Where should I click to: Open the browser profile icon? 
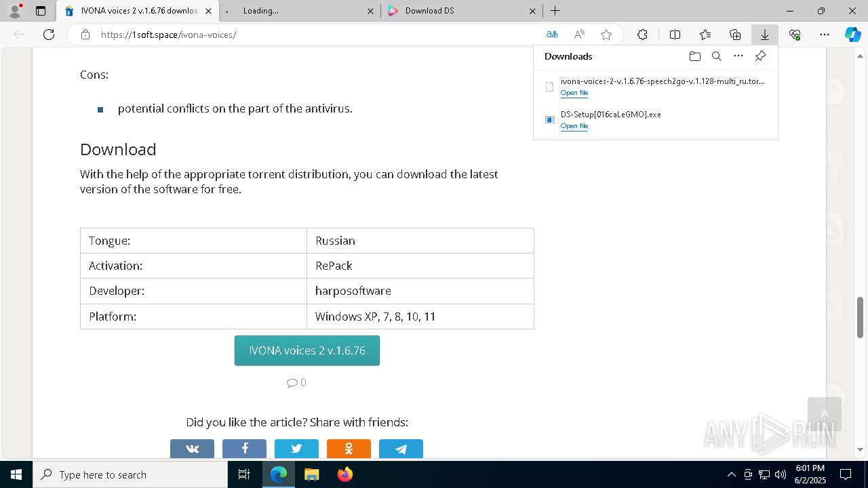click(14, 11)
